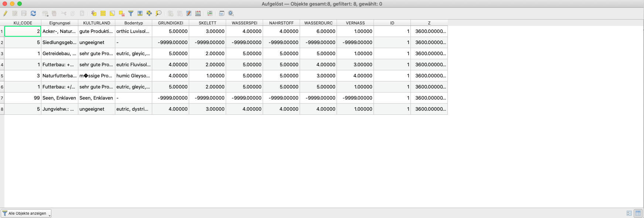Image resolution: width=644 pixels, height=218 pixels.
Task: Select row 7 via its row header
Action: [x=2, y=98]
